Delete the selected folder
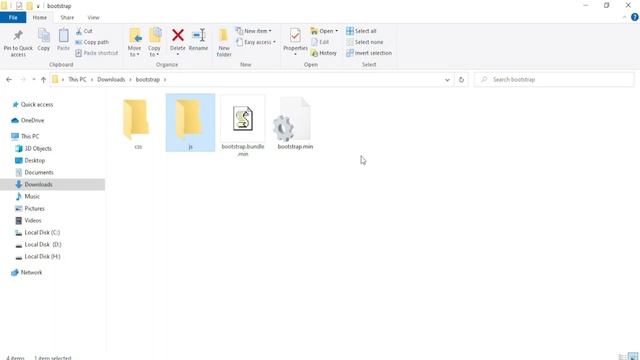 pyautogui.click(x=178, y=42)
